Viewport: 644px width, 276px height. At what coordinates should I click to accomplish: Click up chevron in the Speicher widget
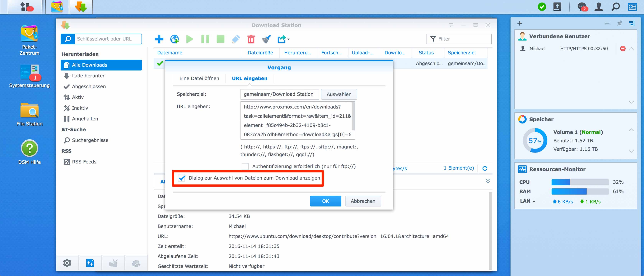pos(631,130)
